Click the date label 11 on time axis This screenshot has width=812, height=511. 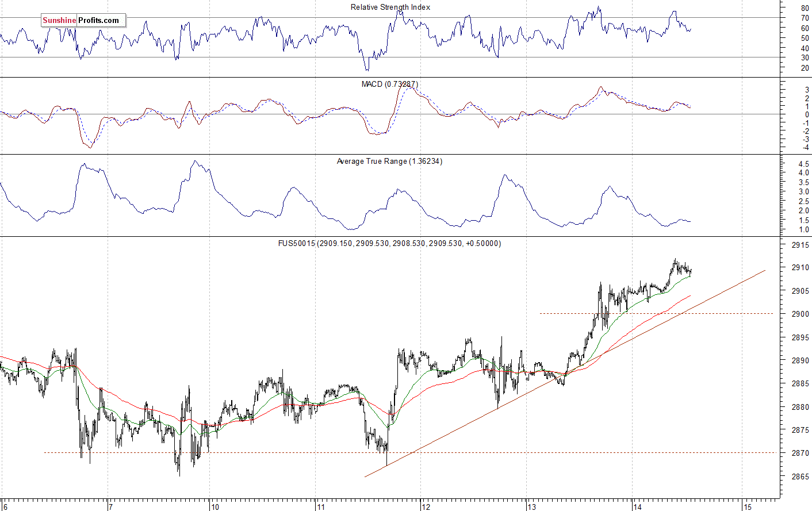point(321,507)
